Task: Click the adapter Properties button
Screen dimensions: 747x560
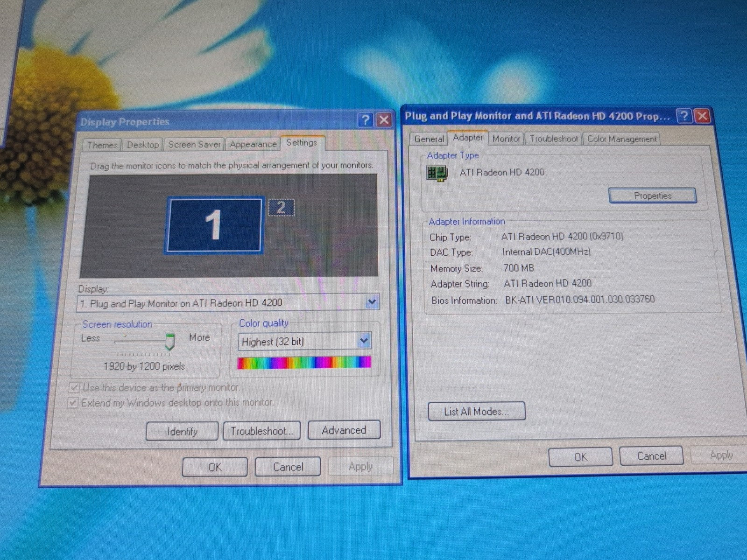Action: [653, 196]
